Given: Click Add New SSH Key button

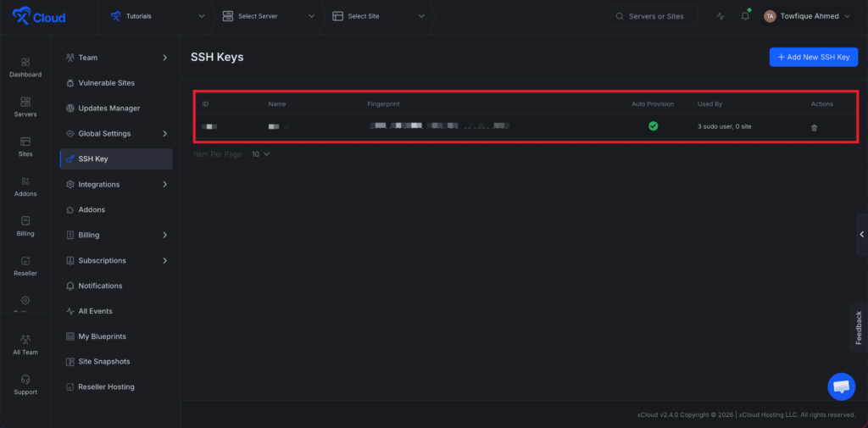Looking at the screenshot, I should tap(813, 57).
